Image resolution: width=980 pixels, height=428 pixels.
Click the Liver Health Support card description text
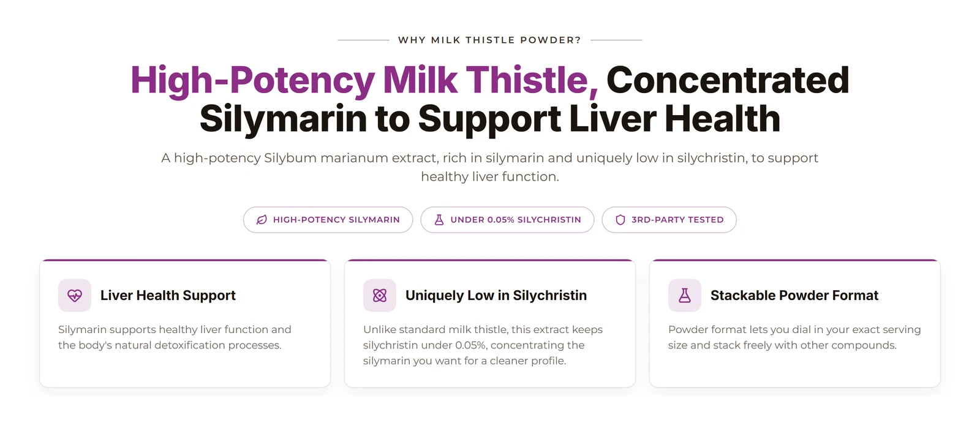click(x=175, y=337)
